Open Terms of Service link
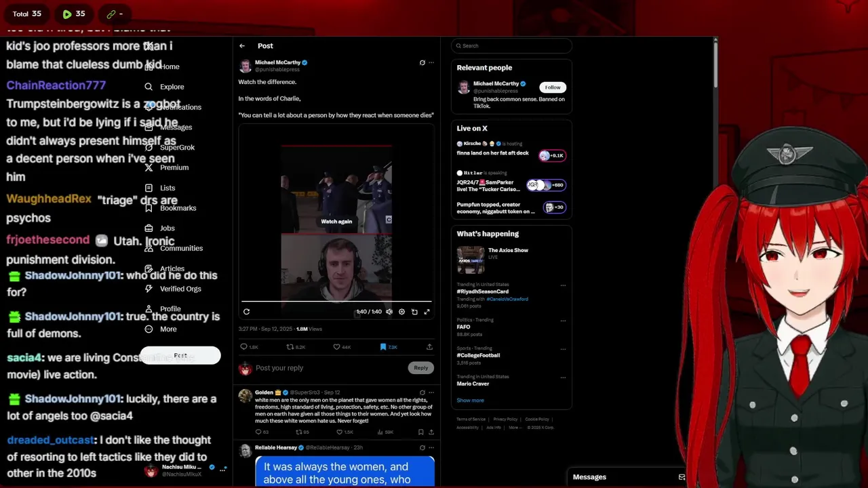 [471, 419]
